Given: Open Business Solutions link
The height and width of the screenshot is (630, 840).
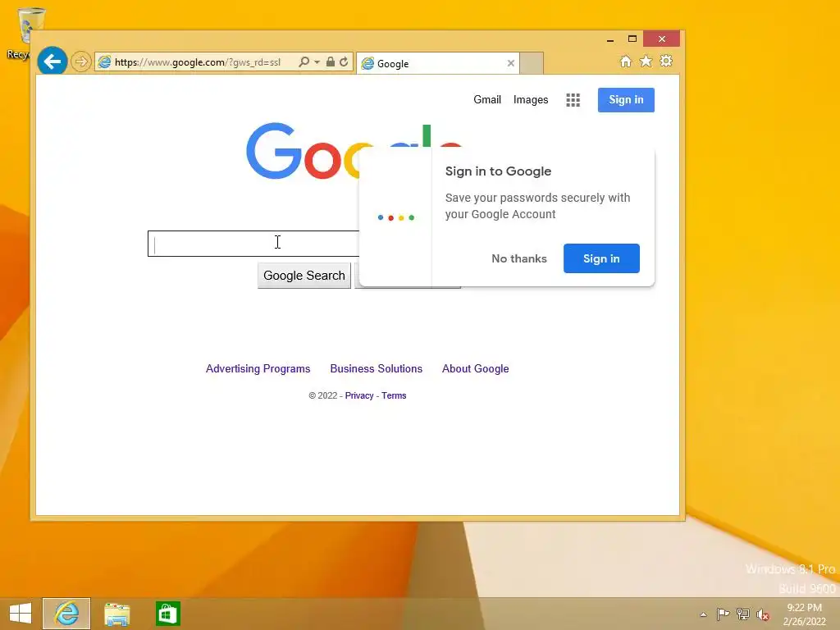Looking at the screenshot, I should click(376, 368).
